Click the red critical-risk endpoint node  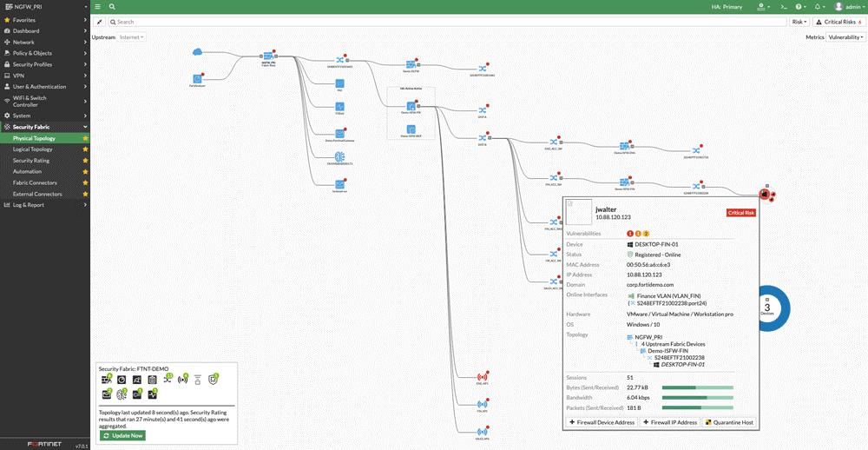(764, 194)
